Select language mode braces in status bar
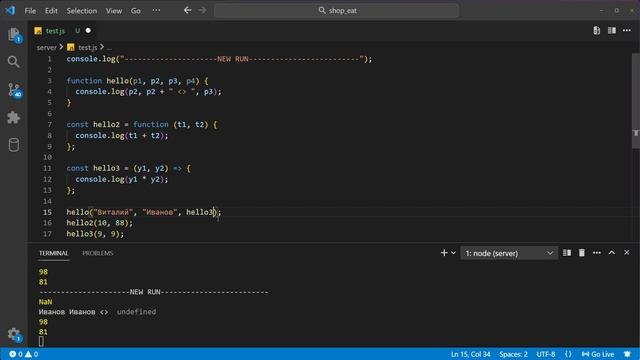 coord(568,354)
